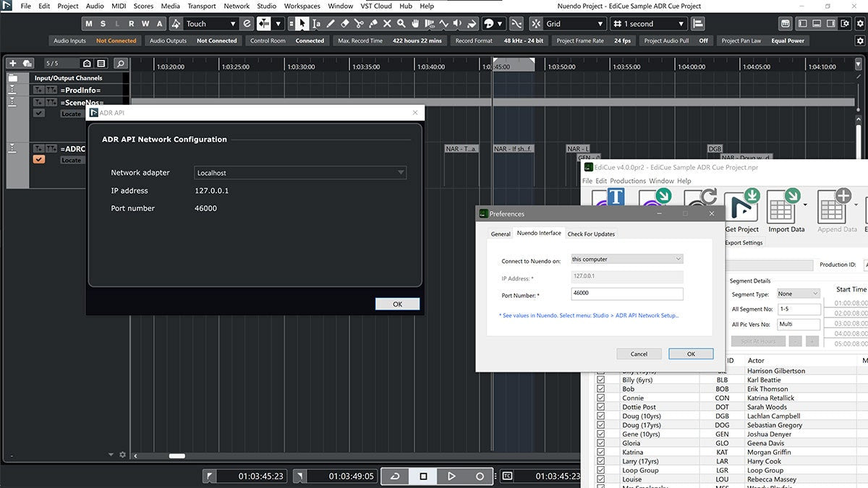Image resolution: width=868 pixels, height=488 pixels.
Task: Click OK in ADR API dialog
Action: click(397, 304)
